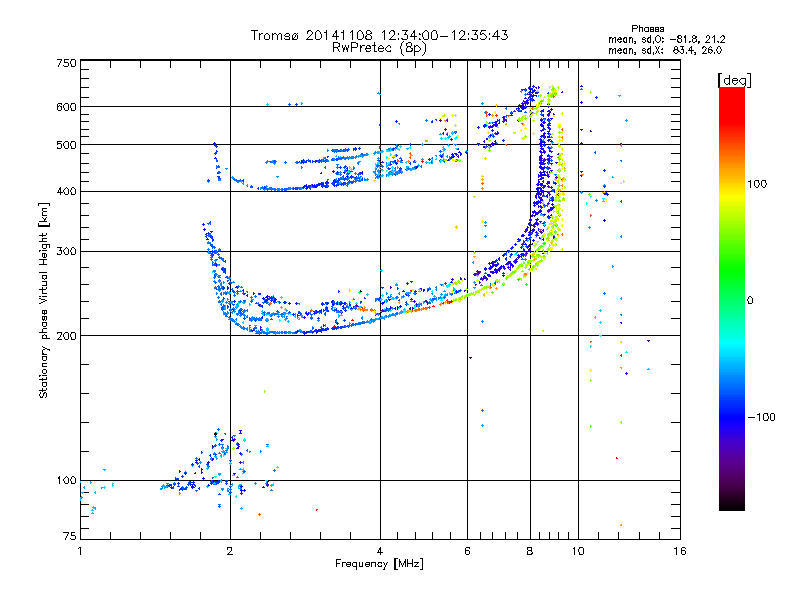Click the plot title 'Tromsø 20141108 12:34:00-12:35:43'
Screen dimensions: 800x600
coord(379,35)
